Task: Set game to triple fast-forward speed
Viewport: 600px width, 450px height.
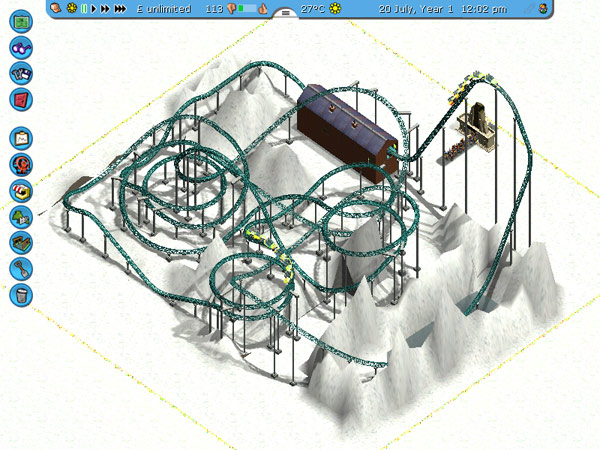Action: click(x=120, y=8)
